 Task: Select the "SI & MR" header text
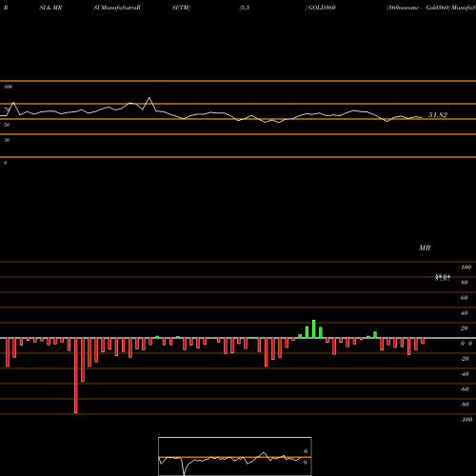coord(50,8)
